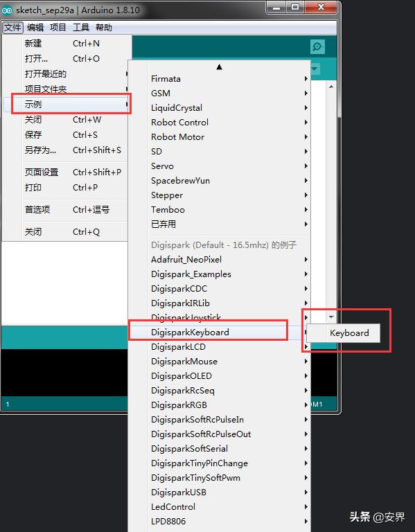Image resolution: width=415 pixels, height=532 pixels.
Task: Open the Serial Monitor magnifier icon
Action: point(317,47)
